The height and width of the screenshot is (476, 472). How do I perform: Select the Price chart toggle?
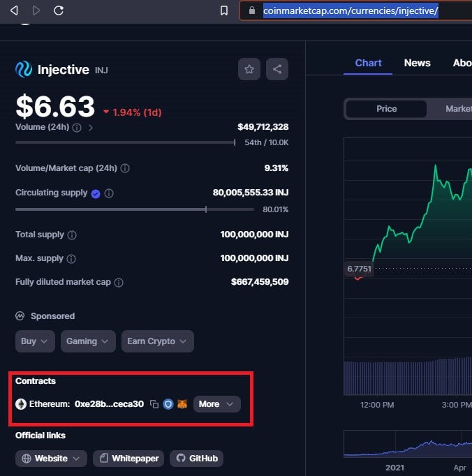point(386,109)
